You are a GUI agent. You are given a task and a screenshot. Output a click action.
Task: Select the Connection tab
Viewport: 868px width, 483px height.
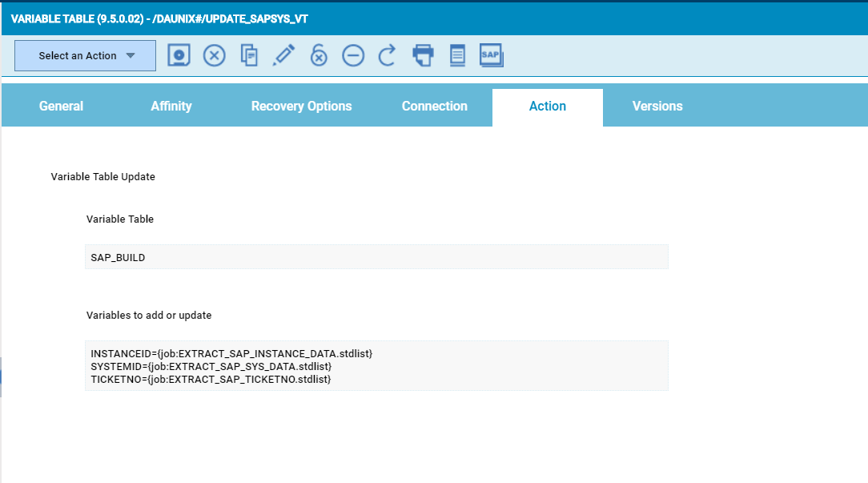tap(435, 107)
